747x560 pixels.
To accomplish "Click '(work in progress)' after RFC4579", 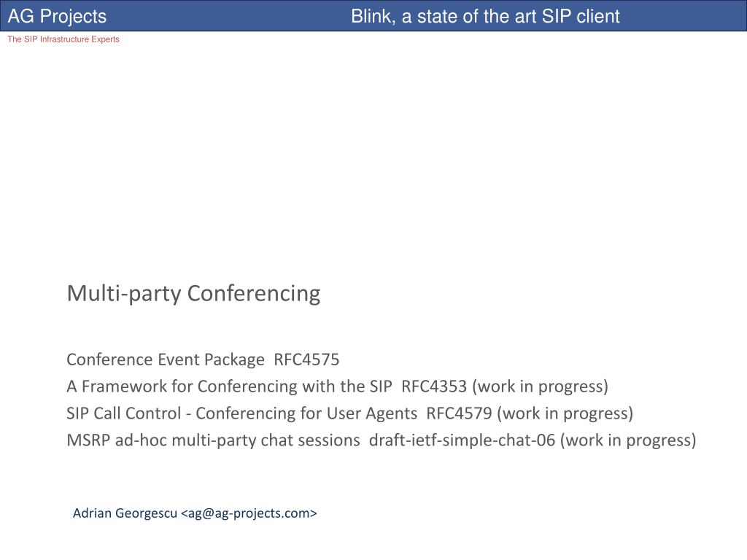I will tap(565, 414).
